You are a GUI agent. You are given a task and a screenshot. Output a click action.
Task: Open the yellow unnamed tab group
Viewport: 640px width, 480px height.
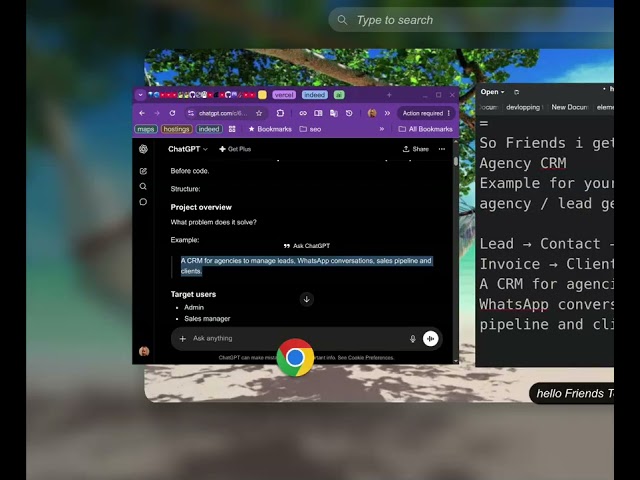click(x=262, y=95)
